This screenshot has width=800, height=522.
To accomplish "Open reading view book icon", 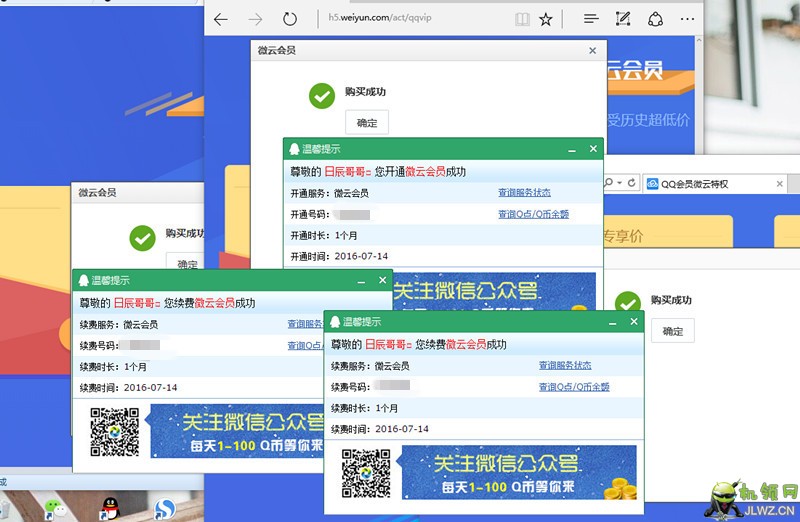I will click(x=522, y=19).
